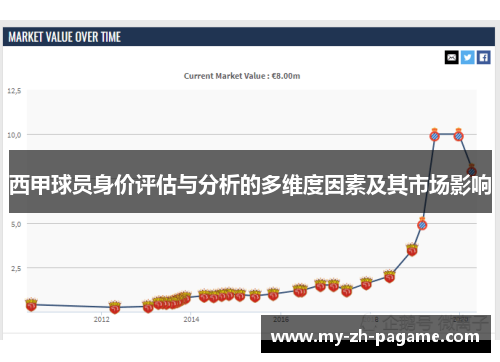Click crest marker just below 2.5 line
The height and width of the screenshot is (362, 500).
pos(389,276)
